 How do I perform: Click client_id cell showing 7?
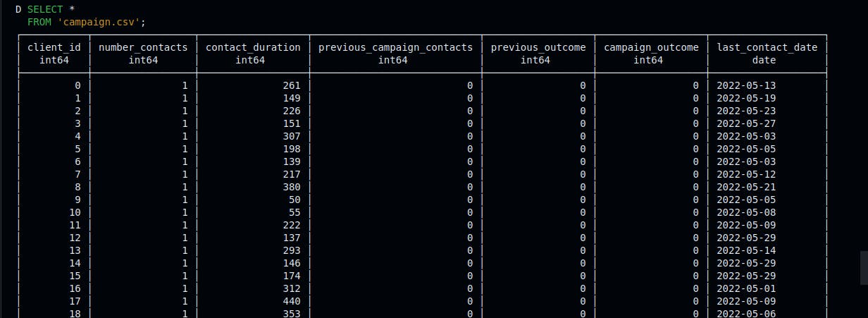[77, 174]
